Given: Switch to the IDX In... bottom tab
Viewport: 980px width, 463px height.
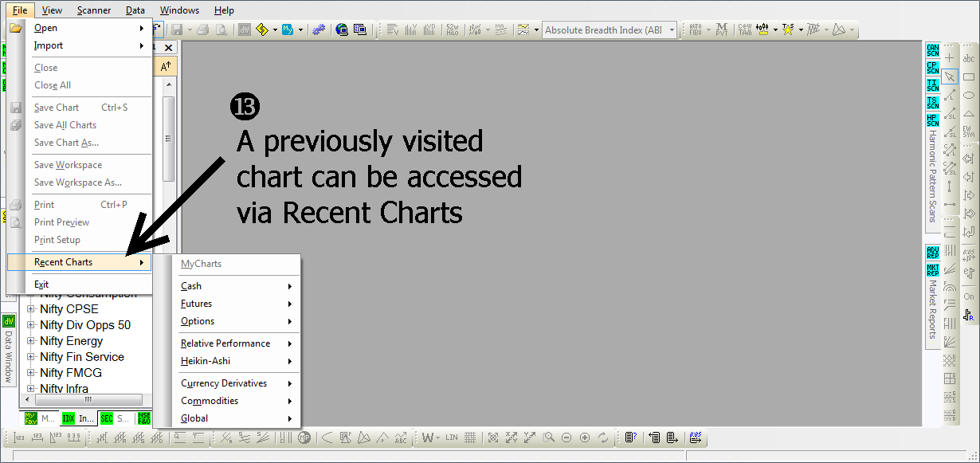Looking at the screenshot, I should click(77, 418).
